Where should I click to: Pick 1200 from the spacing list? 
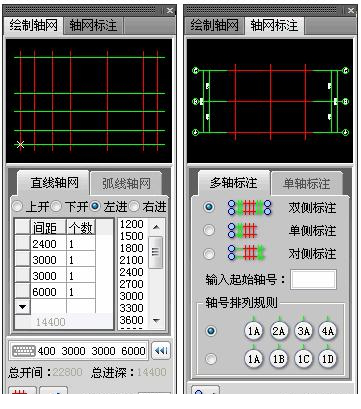coord(131,224)
